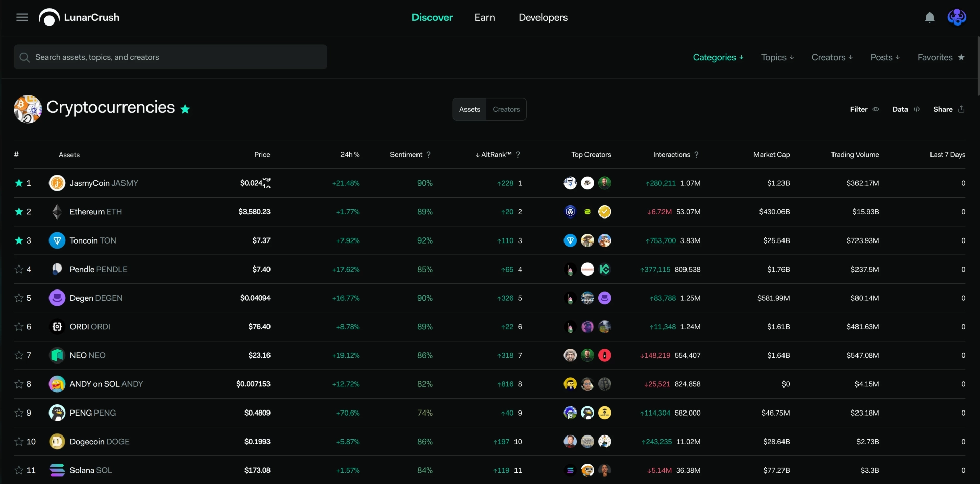980x484 pixels.
Task: Click the Interactions help question mark
Action: click(x=696, y=155)
